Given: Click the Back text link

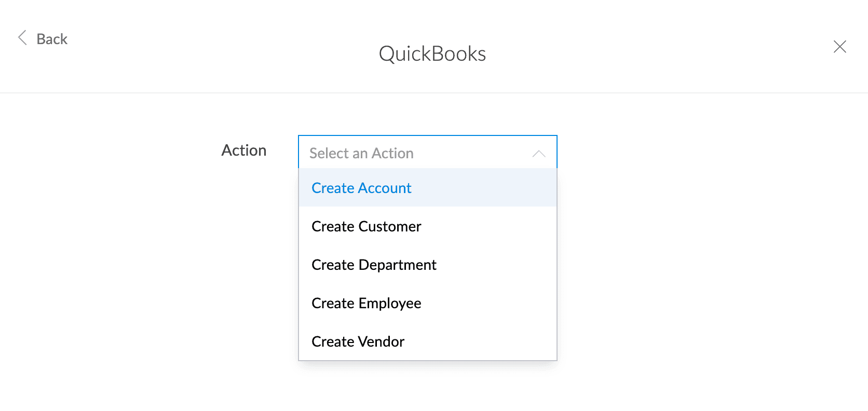Looking at the screenshot, I should pos(52,39).
